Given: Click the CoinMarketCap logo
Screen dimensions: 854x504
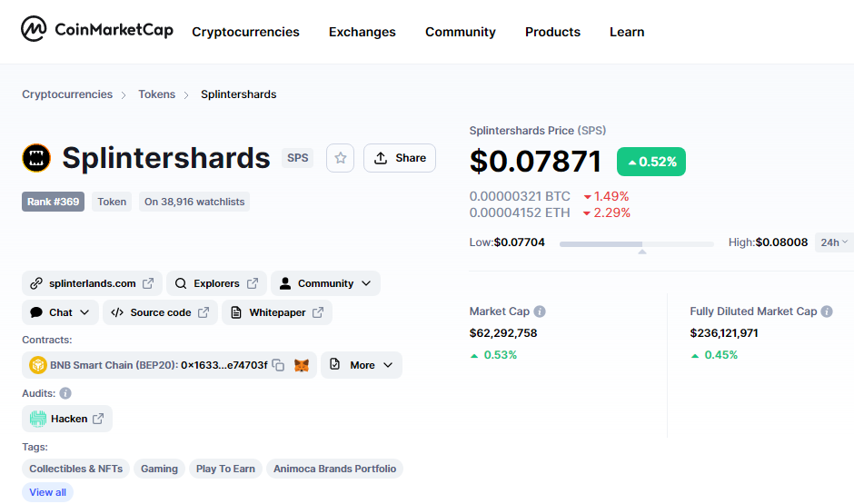Looking at the screenshot, I should [x=97, y=29].
